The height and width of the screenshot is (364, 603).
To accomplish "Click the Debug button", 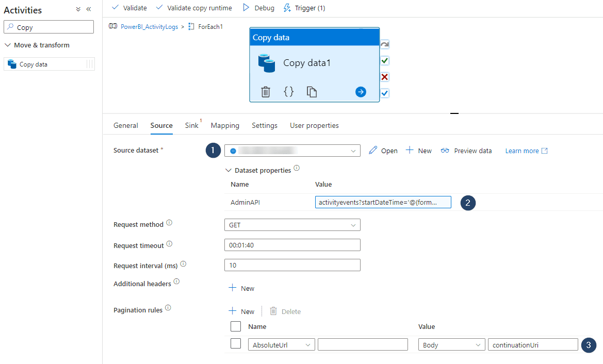I will [258, 8].
